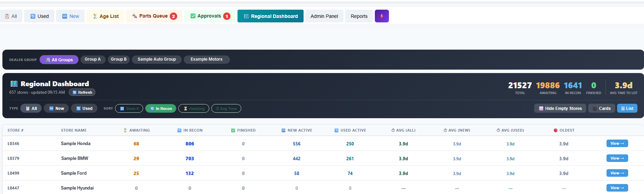This screenshot has height=194, width=644.
Task: Sort stores by Avg Time
Action: point(226,109)
